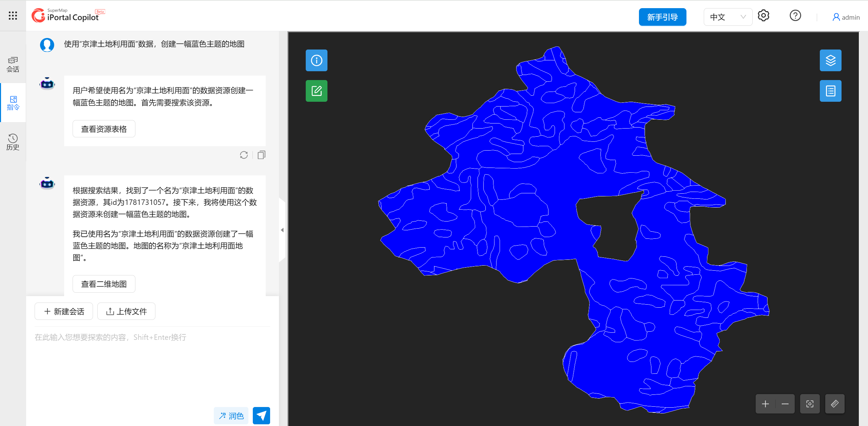This screenshot has width=868, height=426.
Task: Start a new chat with 新建会话
Action: click(64, 311)
